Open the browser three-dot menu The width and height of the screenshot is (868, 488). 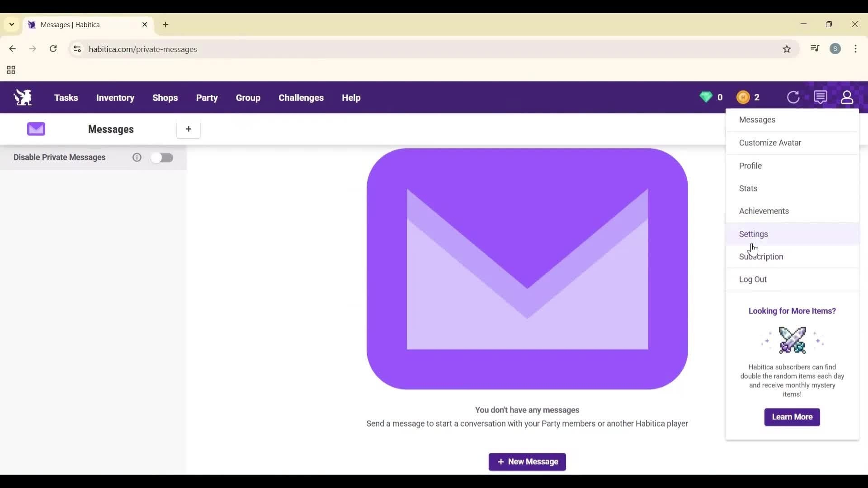coord(856,49)
